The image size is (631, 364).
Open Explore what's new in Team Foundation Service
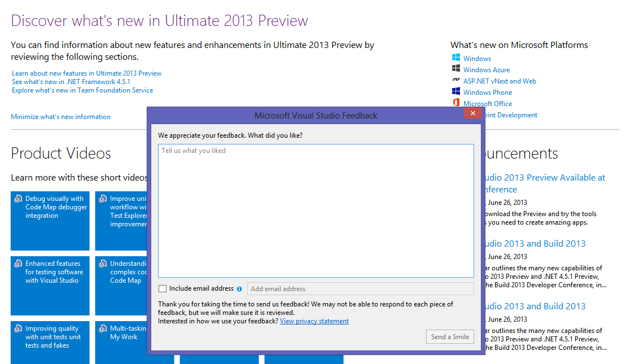pyautogui.click(x=82, y=90)
